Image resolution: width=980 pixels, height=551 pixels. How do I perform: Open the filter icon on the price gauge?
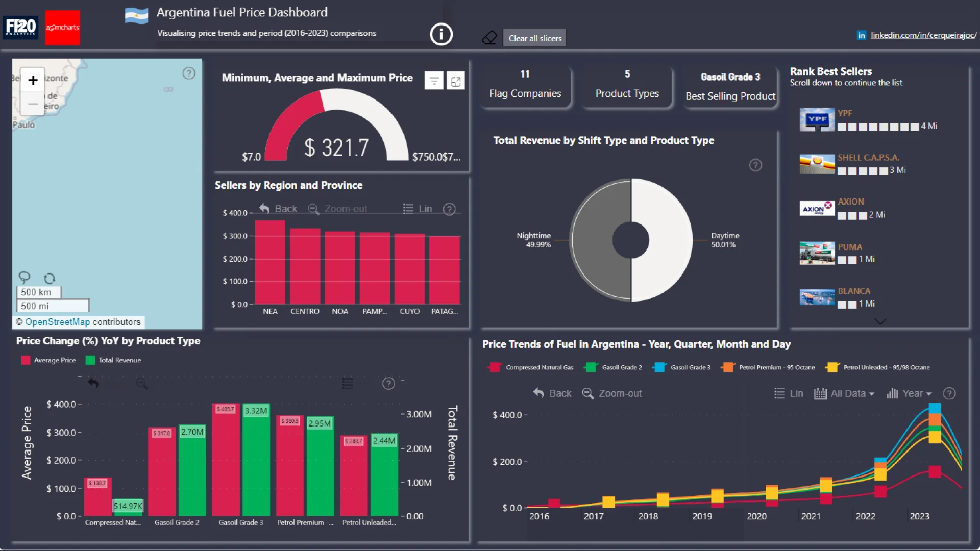pos(434,81)
